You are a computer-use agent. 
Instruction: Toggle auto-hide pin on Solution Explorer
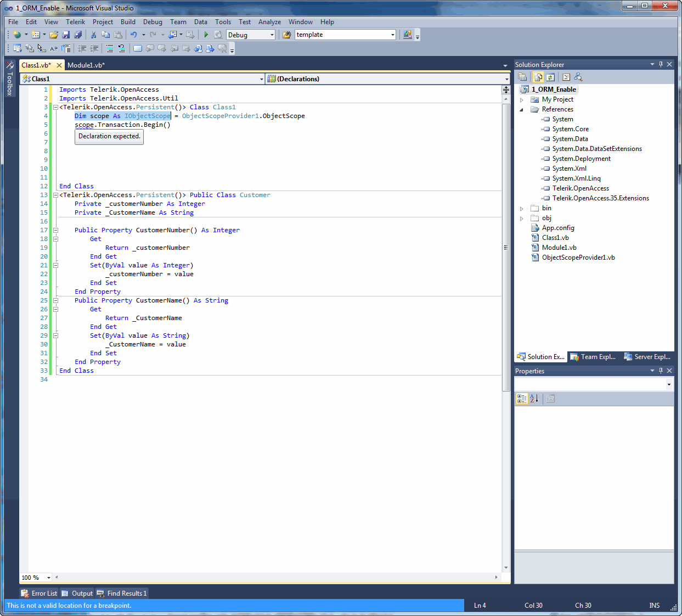pyautogui.click(x=661, y=64)
